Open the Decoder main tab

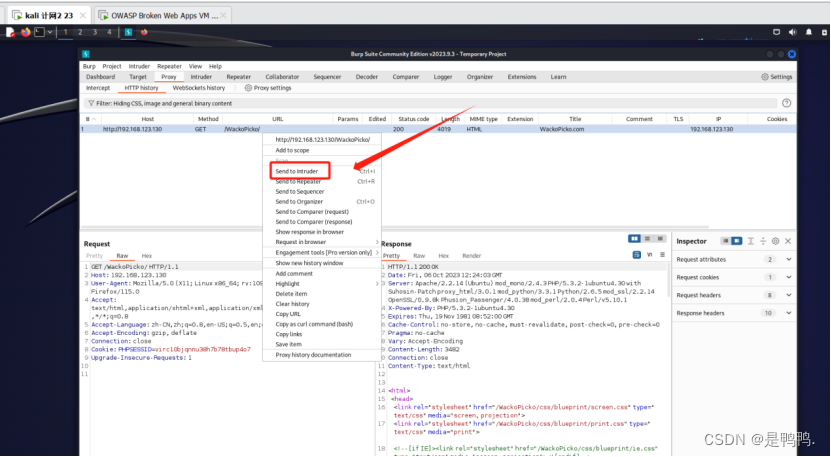click(x=367, y=77)
